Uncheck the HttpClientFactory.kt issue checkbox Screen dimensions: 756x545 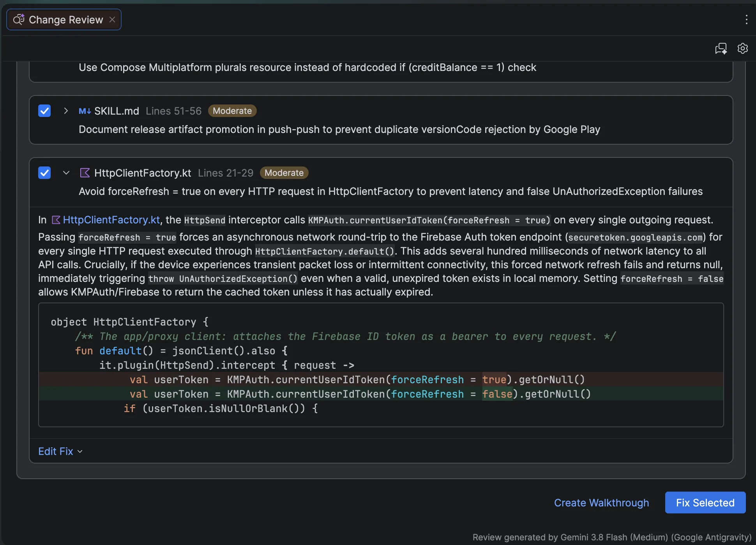point(44,173)
